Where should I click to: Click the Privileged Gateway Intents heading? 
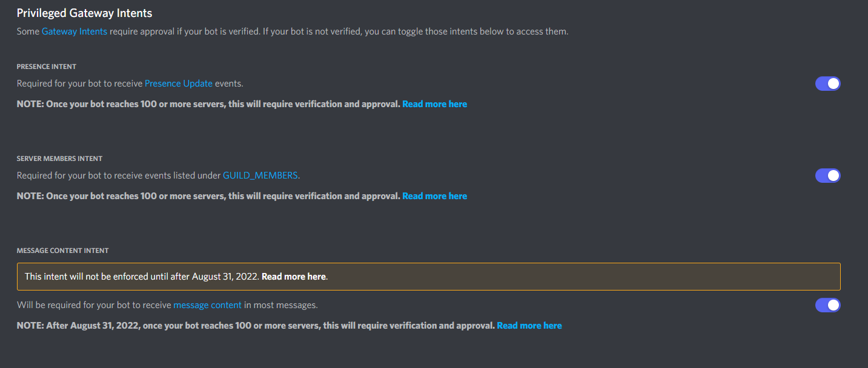85,13
